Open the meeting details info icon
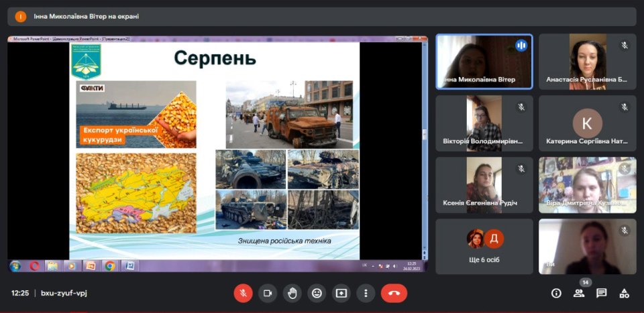Screen dimensions: 644x313 click(556, 293)
